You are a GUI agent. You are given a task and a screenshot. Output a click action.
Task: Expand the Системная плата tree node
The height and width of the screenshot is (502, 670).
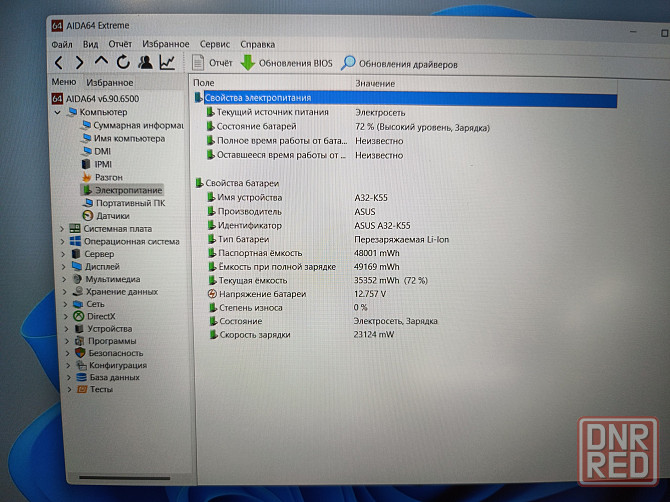[x=62, y=228]
